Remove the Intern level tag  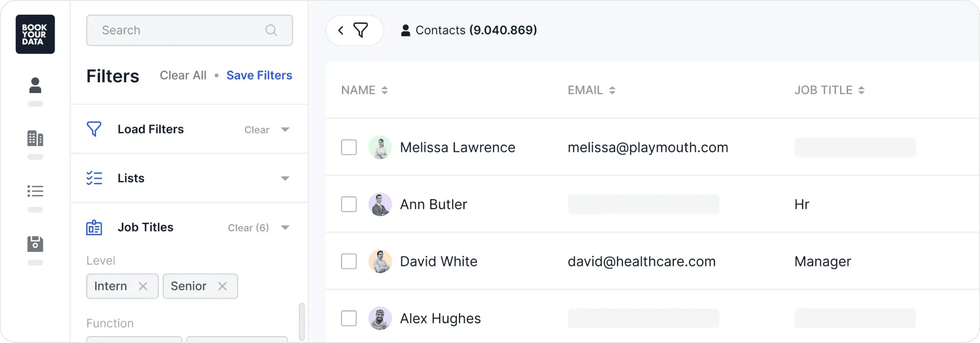point(143,286)
